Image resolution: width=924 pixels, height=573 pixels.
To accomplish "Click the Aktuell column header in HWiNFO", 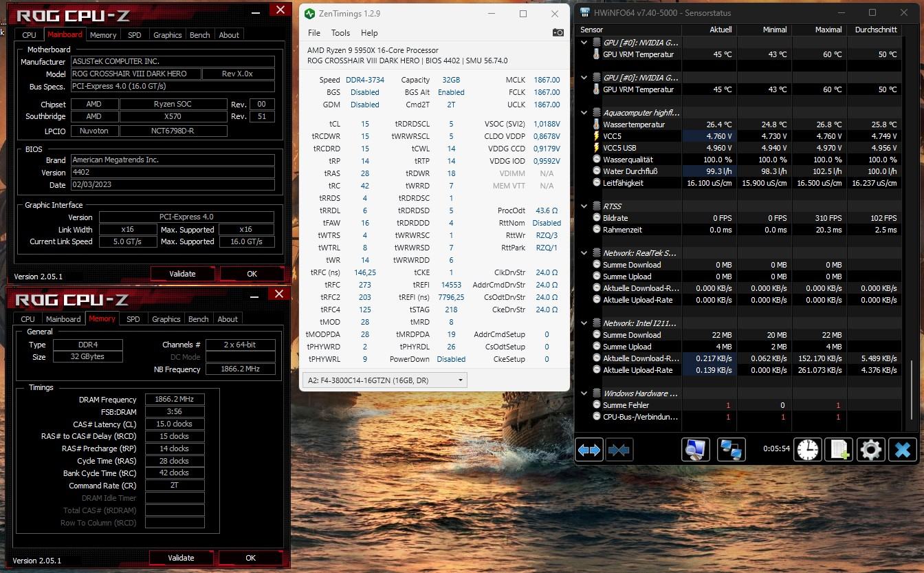I will click(x=709, y=30).
